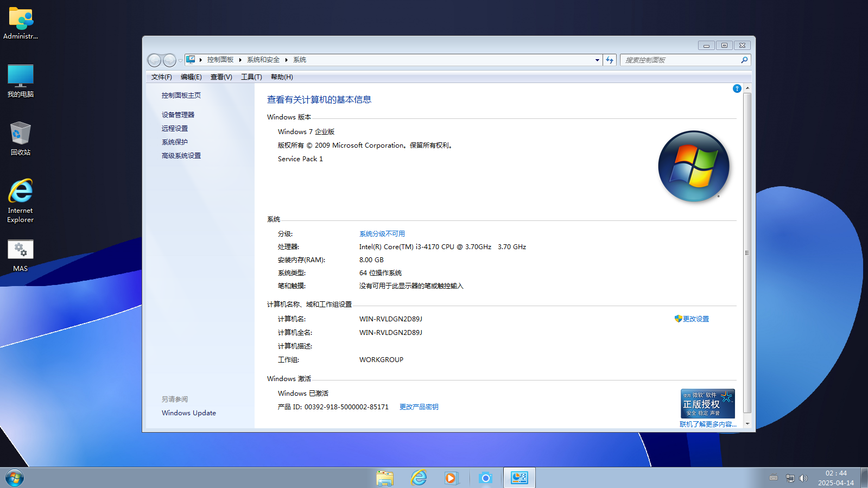Click the Windows 7 企业版 text
Image resolution: width=868 pixels, height=488 pixels.
pos(306,132)
